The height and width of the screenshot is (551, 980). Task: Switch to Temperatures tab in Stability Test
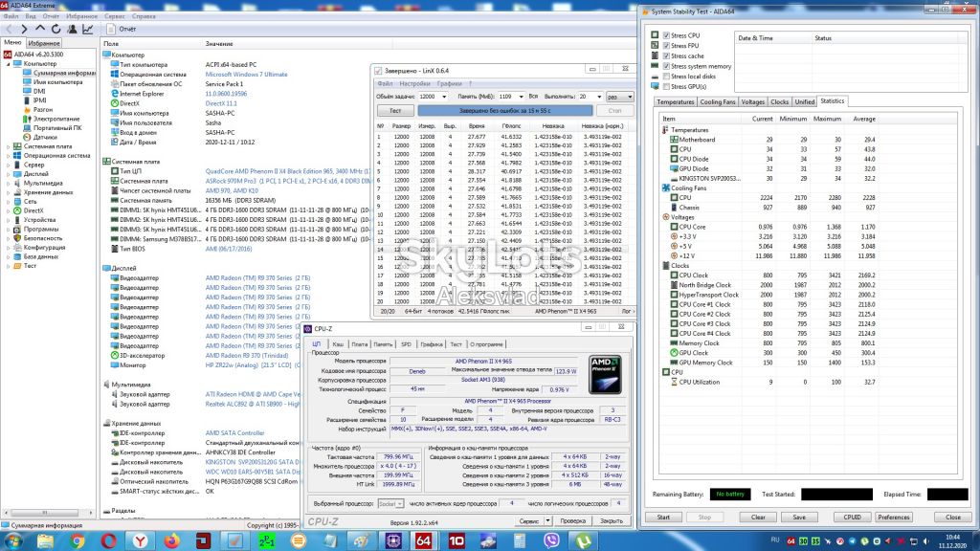point(675,101)
